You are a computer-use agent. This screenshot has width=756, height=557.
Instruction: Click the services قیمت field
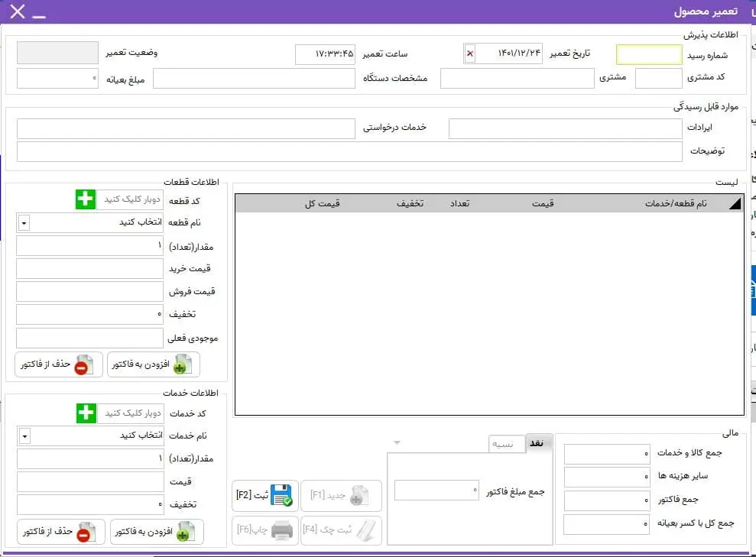click(x=90, y=482)
